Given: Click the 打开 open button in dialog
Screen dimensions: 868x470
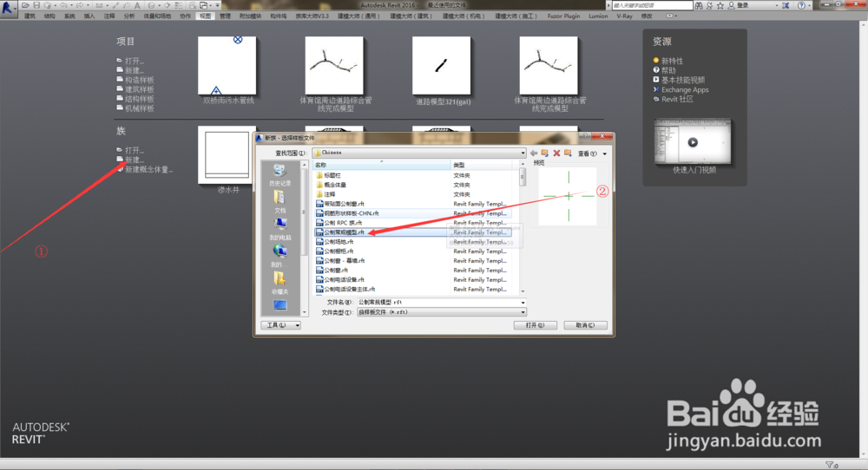Looking at the screenshot, I should [536, 325].
